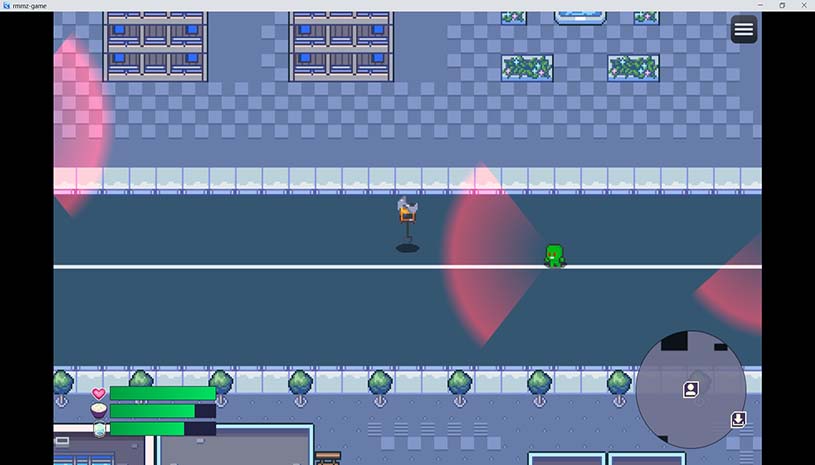Click the right green flower planter
Image resolution: width=815 pixels, height=465 pixels.
coord(633,68)
